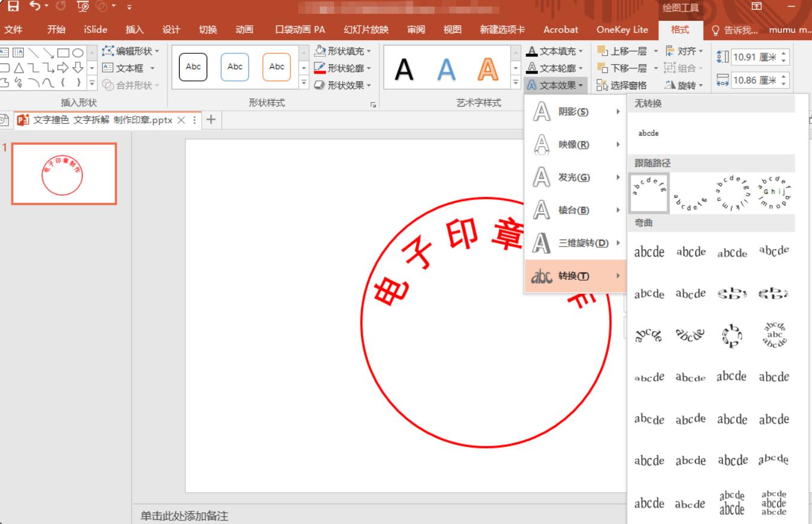This screenshot has height=524, width=812.
Task: Open the 对齐 (Align) dropdown
Action: point(681,51)
